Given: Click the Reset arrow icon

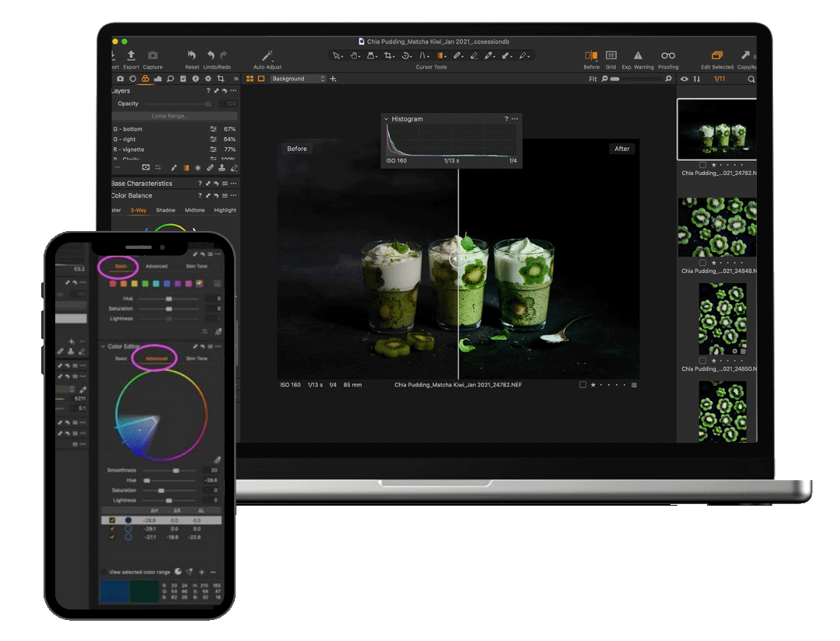Looking at the screenshot, I should pyautogui.click(x=192, y=55).
